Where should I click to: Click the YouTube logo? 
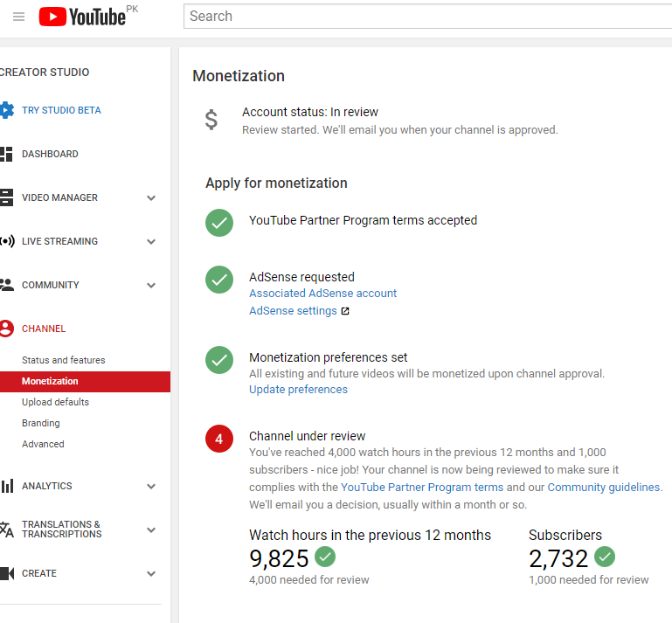tap(83, 17)
